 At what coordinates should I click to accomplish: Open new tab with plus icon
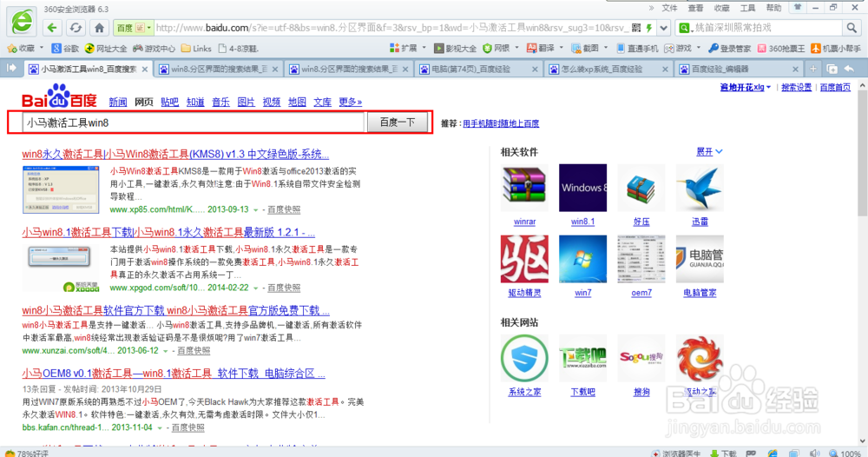(x=812, y=69)
